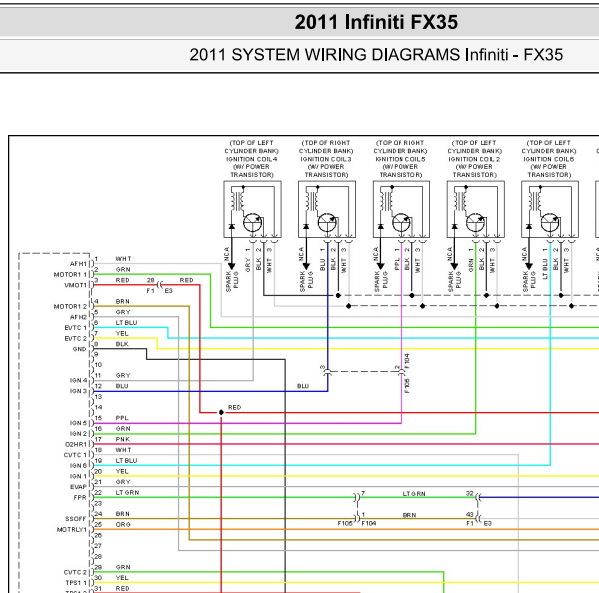
Task: Click the "TPS1 1" pin label
Action: click(x=76, y=583)
